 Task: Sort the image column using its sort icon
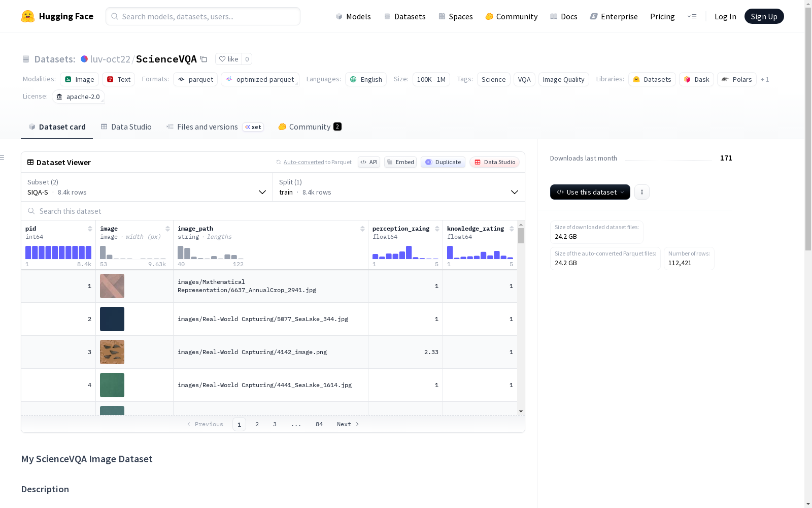(x=167, y=229)
